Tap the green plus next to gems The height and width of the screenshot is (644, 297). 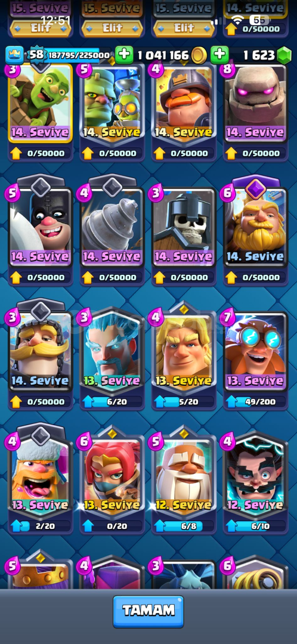(220, 55)
